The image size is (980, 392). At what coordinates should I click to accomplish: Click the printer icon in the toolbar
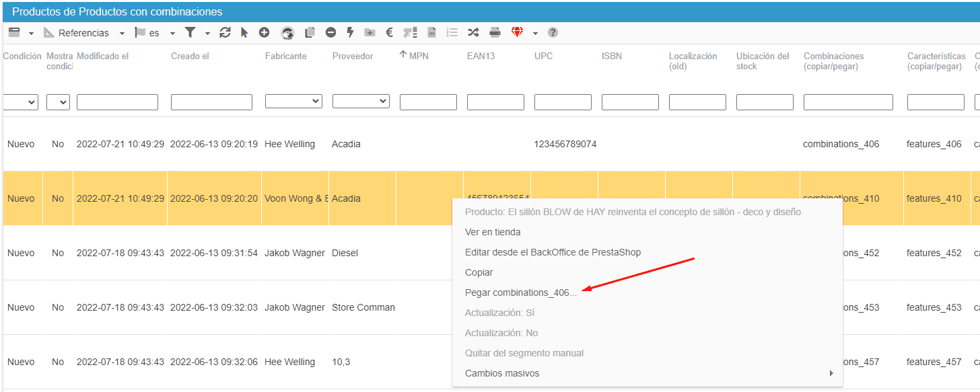pos(495,32)
